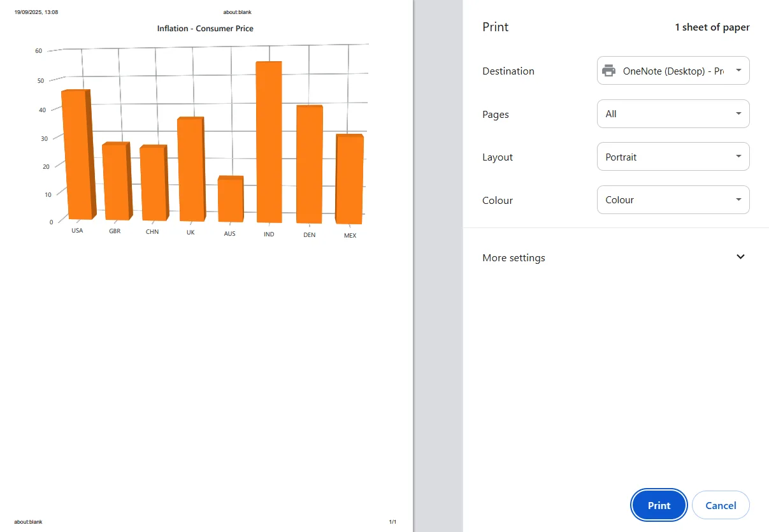The height and width of the screenshot is (532, 769).
Task: Click the MEX x-axis label
Action: click(x=350, y=236)
